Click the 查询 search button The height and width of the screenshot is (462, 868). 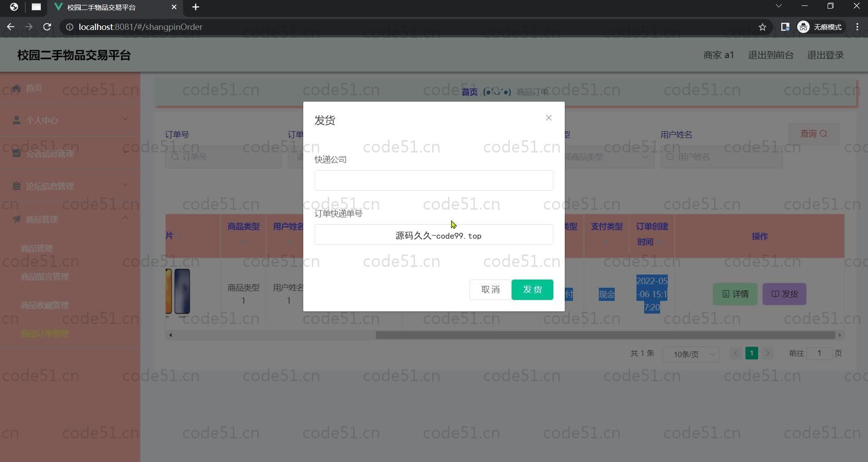coord(814,134)
